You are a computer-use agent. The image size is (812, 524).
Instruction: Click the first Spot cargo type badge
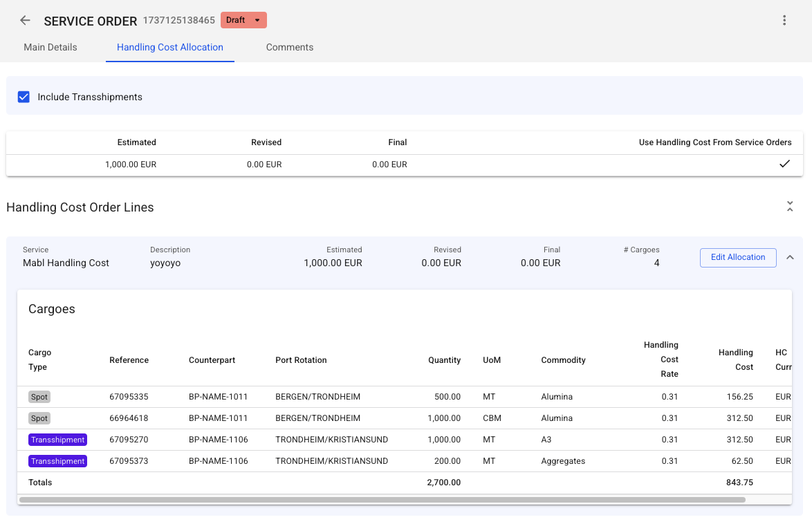[39, 397]
